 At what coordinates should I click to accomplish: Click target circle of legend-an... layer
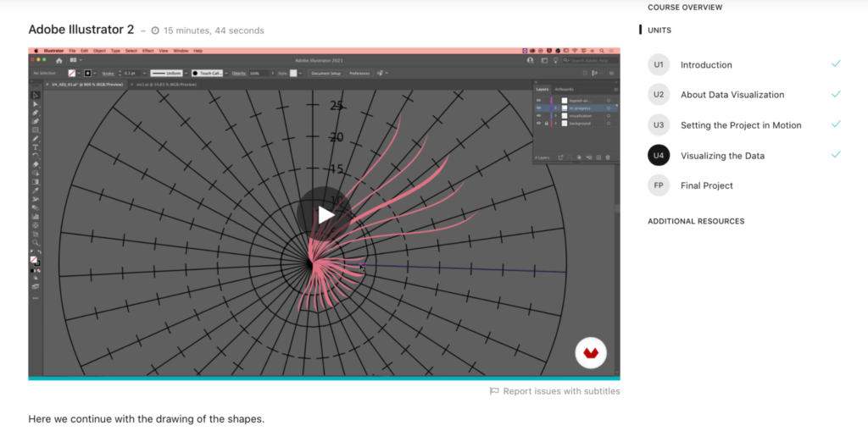(609, 101)
